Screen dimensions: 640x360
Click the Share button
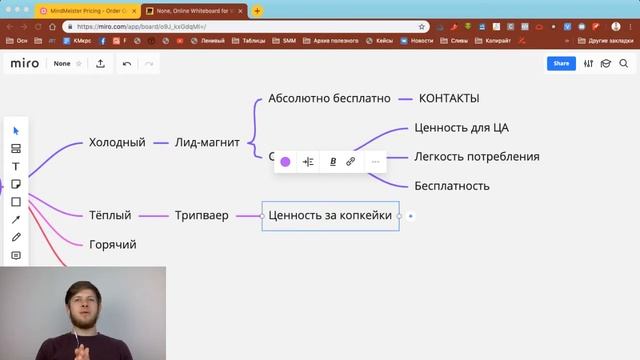pyautogui.click(x=561, y=64)
